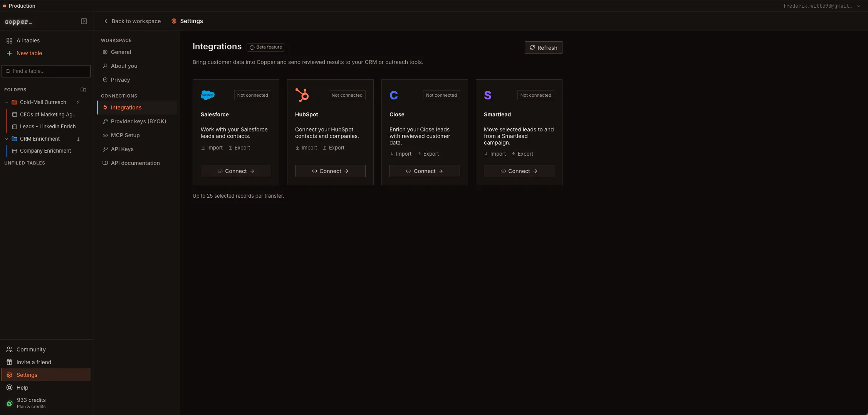
Task: Click the HubSpot card Import label
Action: coord(306,148)
